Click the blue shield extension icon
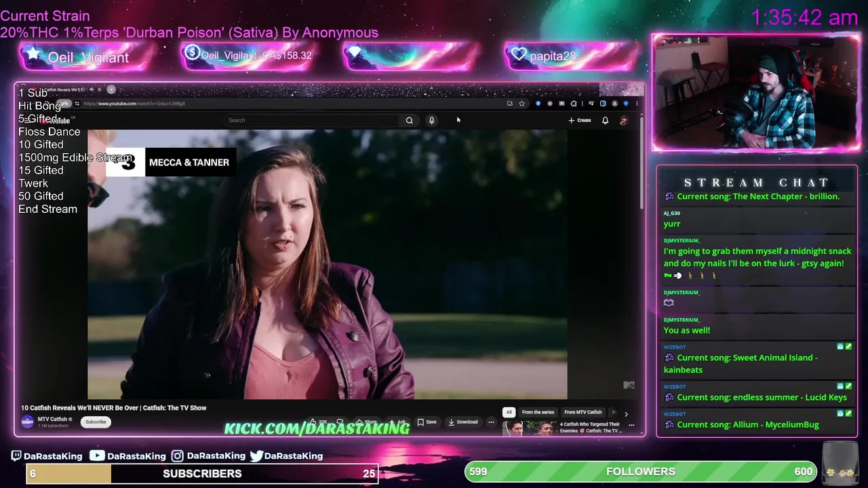Image resolution: width=868 pixels, height=488 pixels. [538, 104]
